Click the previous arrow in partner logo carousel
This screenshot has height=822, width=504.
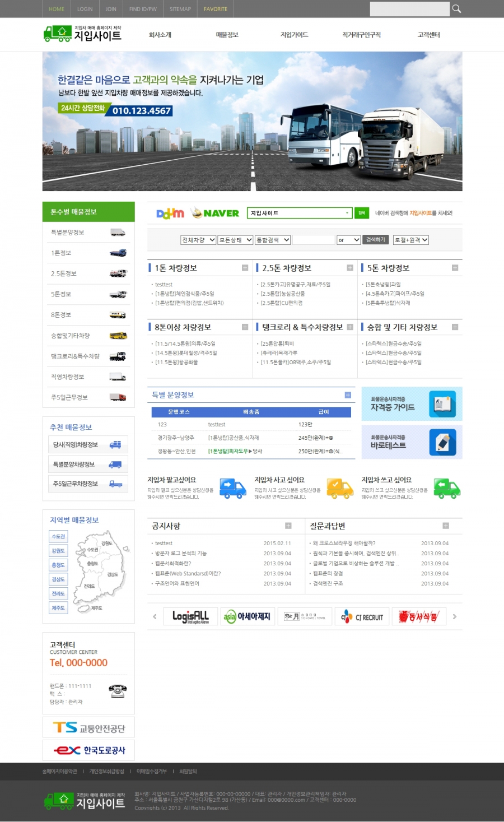click(x=155, y=616)
